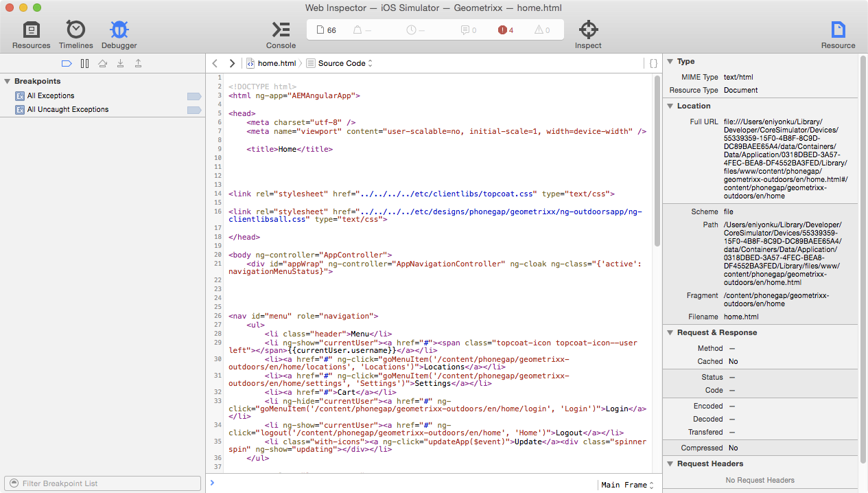Click the errors count indicator
The height and width of the screenshot is (493, 868).
coord(506,30)
